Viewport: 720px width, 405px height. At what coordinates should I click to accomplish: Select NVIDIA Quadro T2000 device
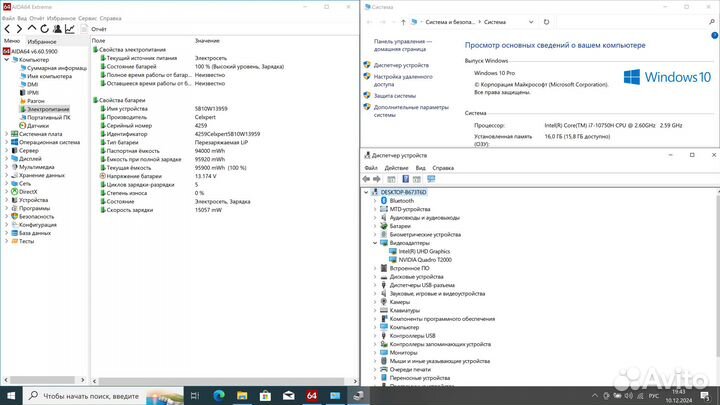[x=425, y=260]
